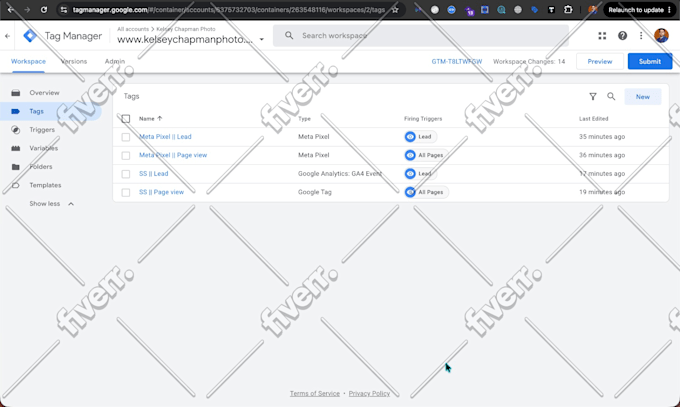
Task: Toggle the select-all tags checkbox
Action: [x=126, y=119]
